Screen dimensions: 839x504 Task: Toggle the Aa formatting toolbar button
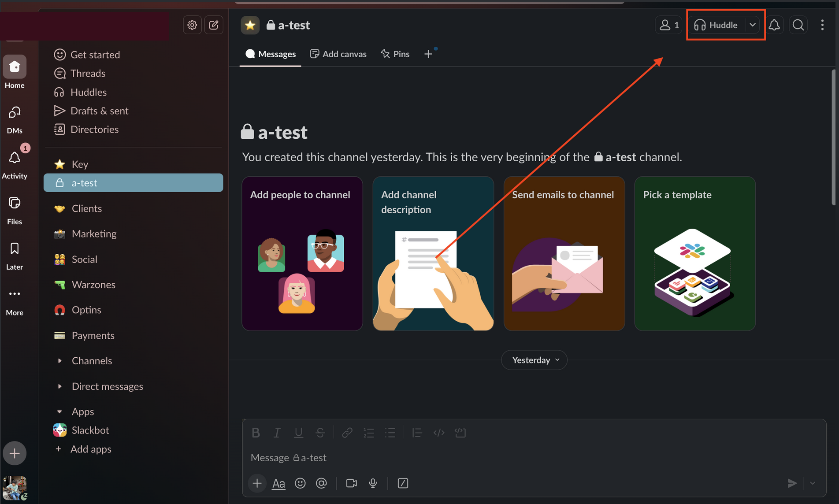coord(278,483)
